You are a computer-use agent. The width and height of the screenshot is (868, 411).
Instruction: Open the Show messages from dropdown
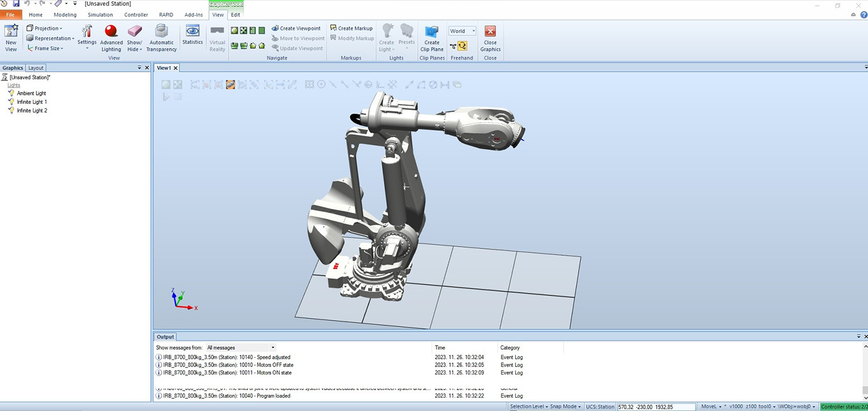(x=241, y=348)
